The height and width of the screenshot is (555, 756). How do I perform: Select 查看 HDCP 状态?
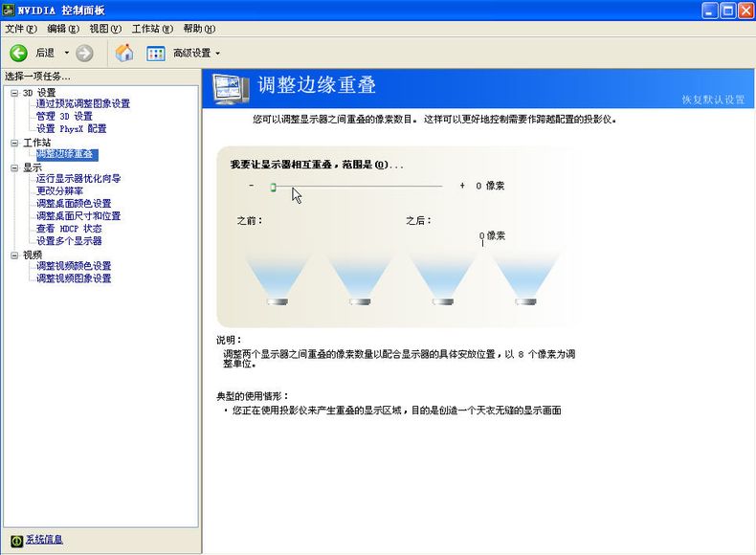pyautogui.click(x=69, y=229)
